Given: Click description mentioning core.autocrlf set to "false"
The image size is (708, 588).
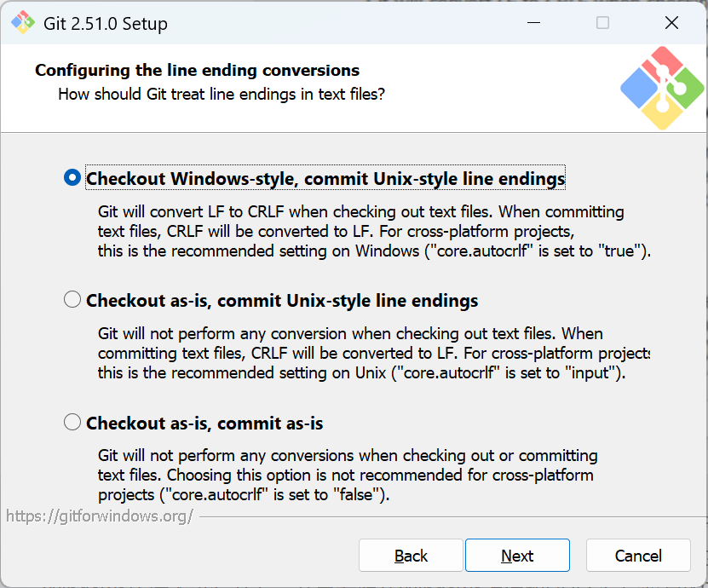Looking at the screenshot, I should coord(348,476).
